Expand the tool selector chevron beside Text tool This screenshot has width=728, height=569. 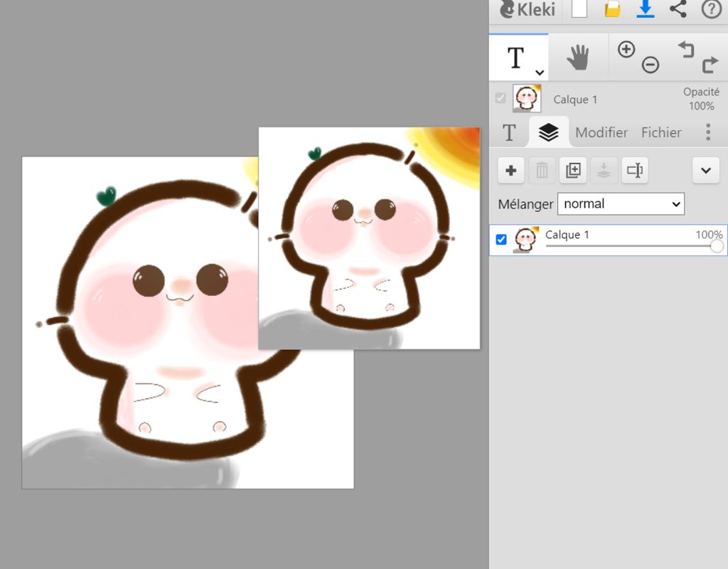coord(539,73)
